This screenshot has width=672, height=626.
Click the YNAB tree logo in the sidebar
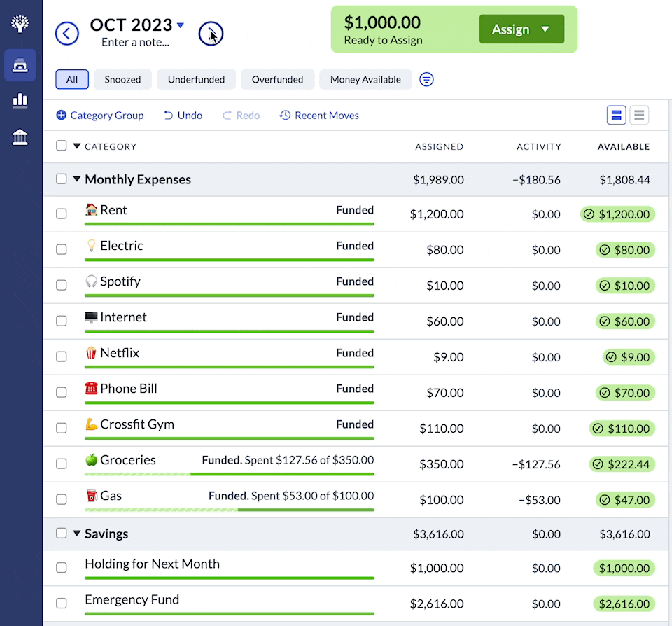[x=20, y=23]
